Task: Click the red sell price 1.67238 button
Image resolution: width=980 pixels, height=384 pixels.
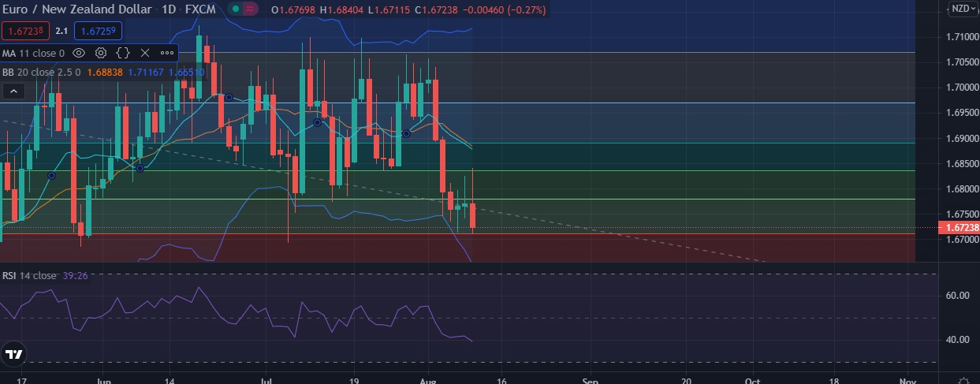Action: [24, 32]
